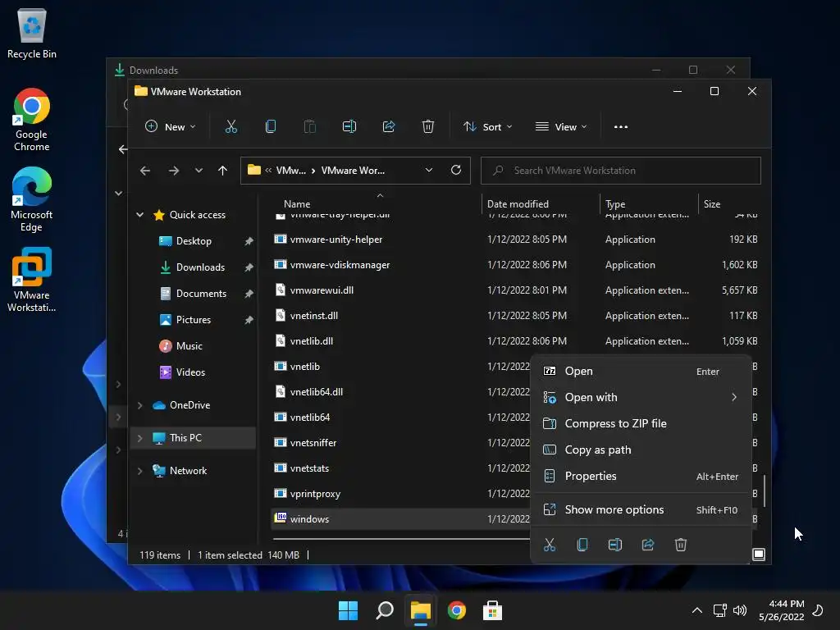Open Chrome from the taskbar

point(456,610)
